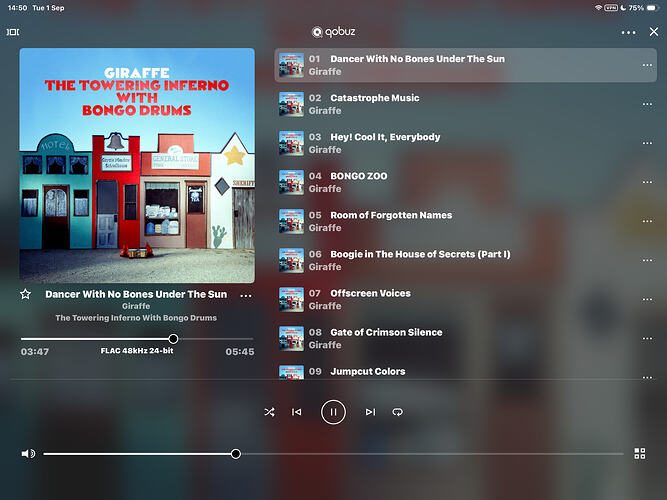Screen dimensions: 667x500
Task: Play track 04 BONGO ZOO
Action: point(466,182)
